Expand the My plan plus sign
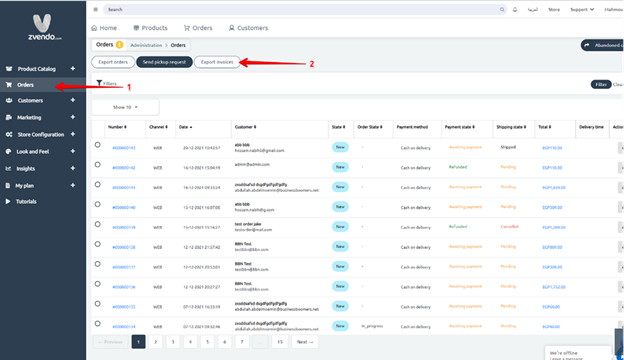 tap(73, 185)
